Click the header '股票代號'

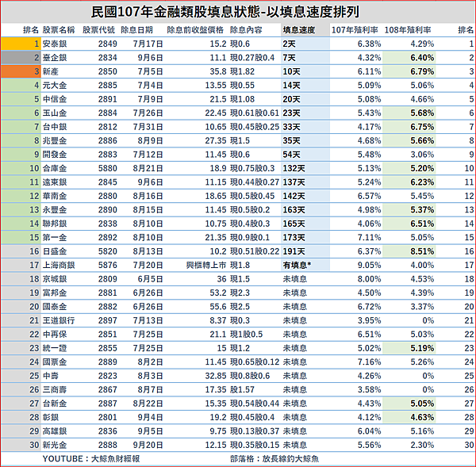(x=98, y=30)
